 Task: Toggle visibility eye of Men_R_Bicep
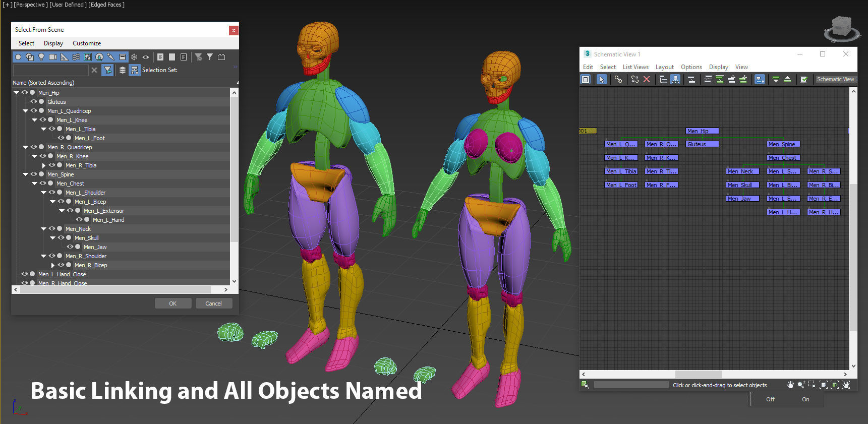click(x=61, y=265)
